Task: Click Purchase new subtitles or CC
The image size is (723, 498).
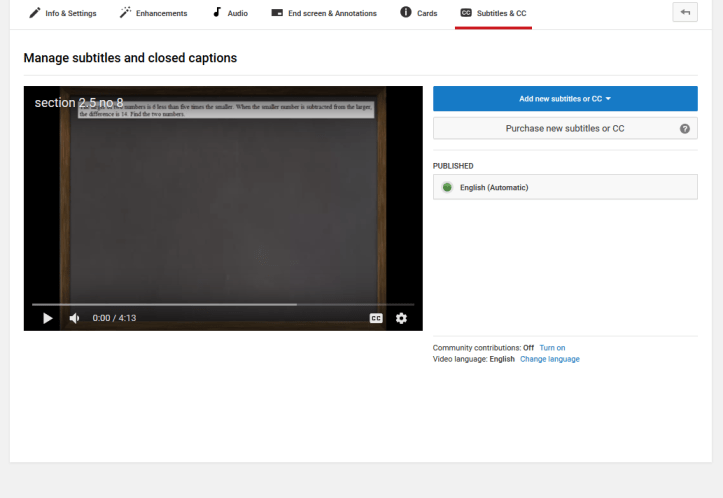Action: pos(565,128)
